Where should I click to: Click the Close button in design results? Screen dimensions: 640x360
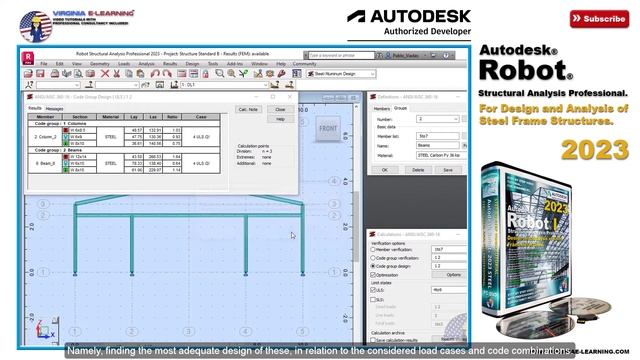point(280,109)
